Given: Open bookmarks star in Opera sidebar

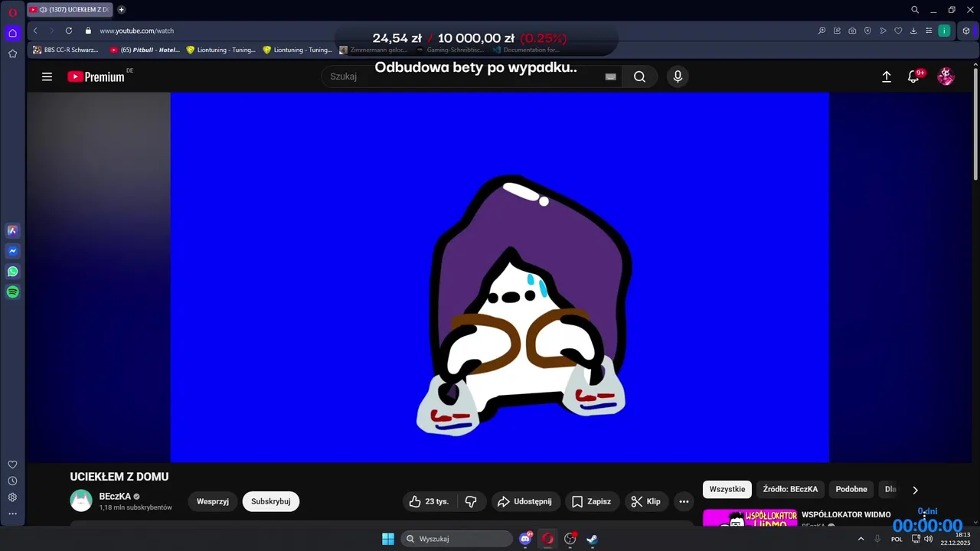Looking at the screenshot, I should (12, 54).
